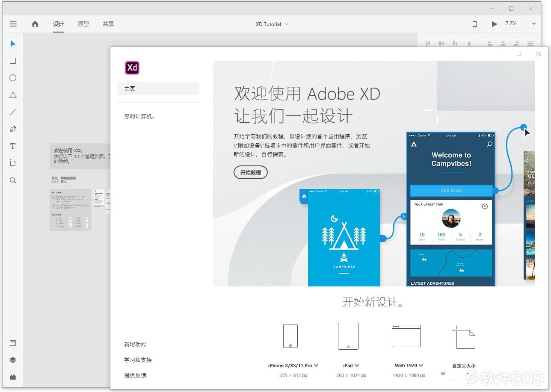The height and width of the screenshot is (392, 551).
Task: Expand the iPhone X/XS/11 Pro size dropdown
Action: click(x=316, y=365)
